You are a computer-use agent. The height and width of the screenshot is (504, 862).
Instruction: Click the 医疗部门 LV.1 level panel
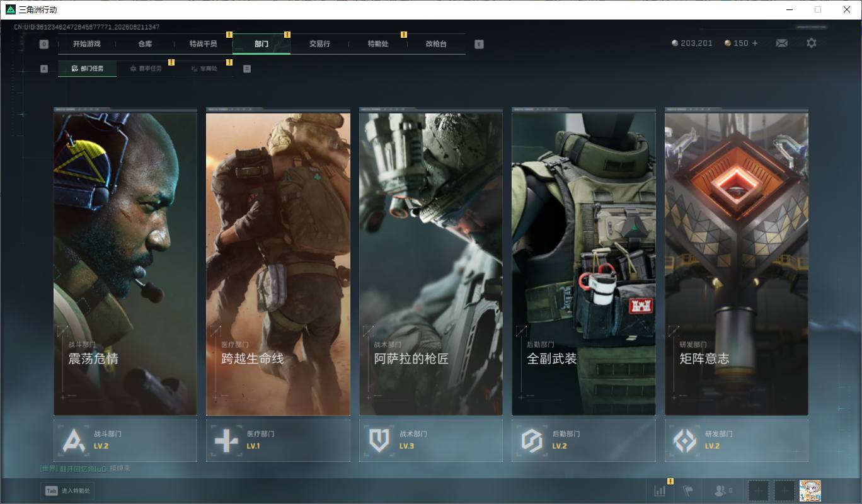278,440
